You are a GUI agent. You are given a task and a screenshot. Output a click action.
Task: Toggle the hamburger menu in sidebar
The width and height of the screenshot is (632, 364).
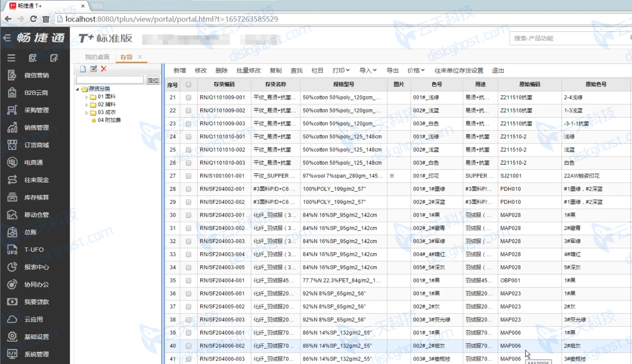(x=11, y=58)
